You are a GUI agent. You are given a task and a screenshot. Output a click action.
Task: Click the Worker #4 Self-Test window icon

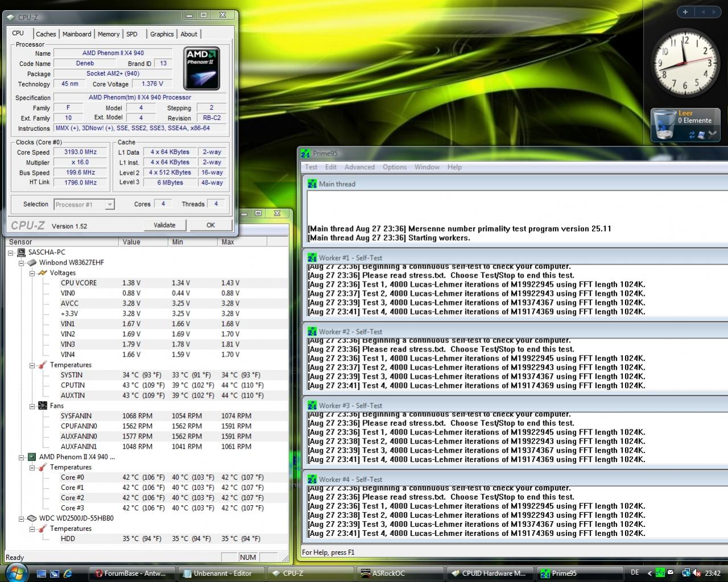(x=312, y=479)
